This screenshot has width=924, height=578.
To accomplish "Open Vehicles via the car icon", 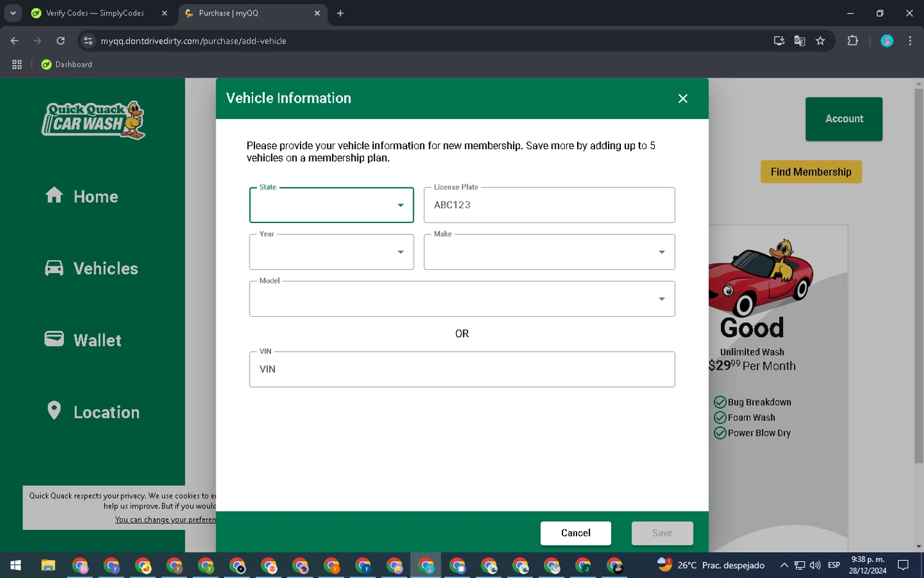I will pos(54,268).
